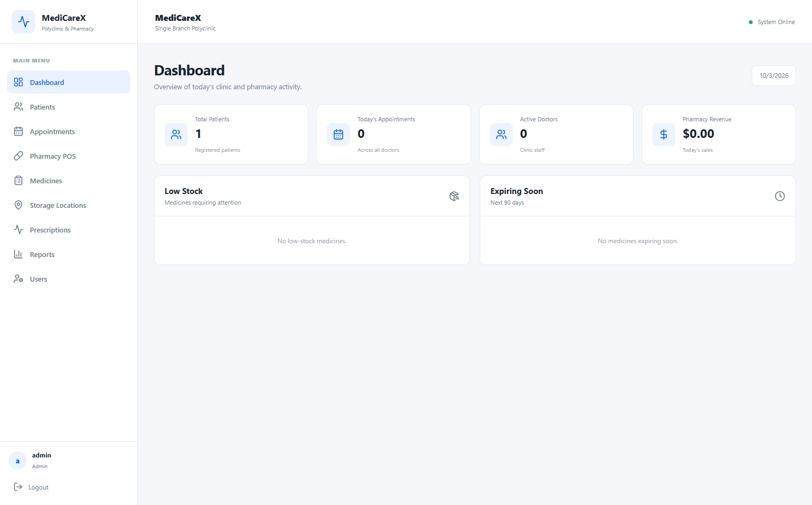The width and height of the screenshot is (812, 505).
Task: Open Appointments from the main menu
Action: click(68, 131)
